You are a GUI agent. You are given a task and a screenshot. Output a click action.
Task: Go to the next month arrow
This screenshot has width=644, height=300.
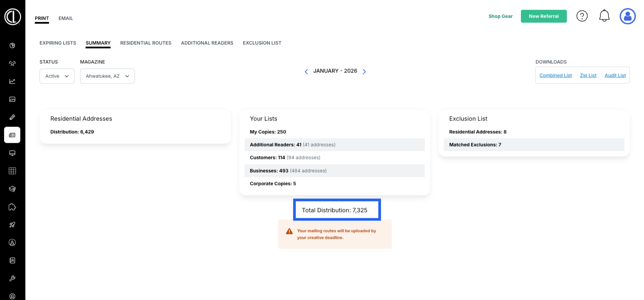pyautogui.click(x=364, y=71)
